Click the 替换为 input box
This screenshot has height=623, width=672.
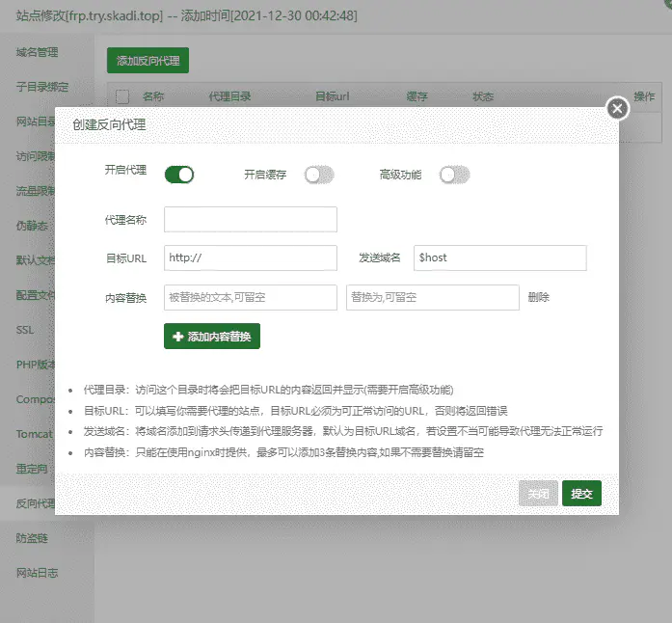(x=433, y=297)
